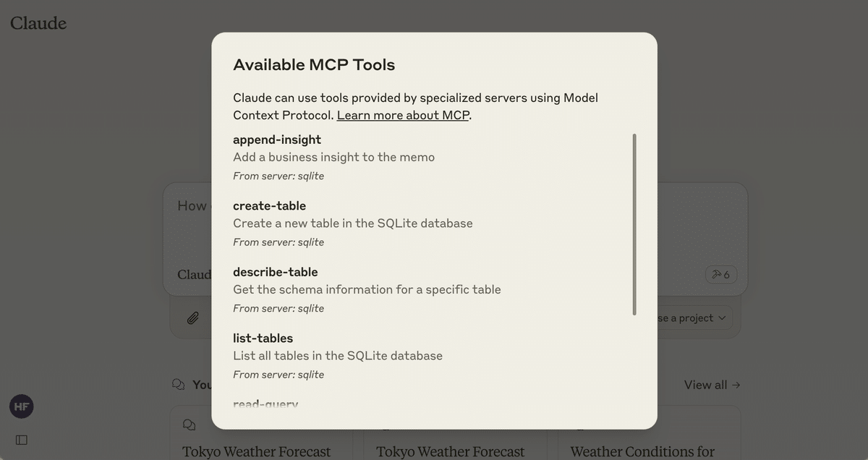Viewport: 868px width, 460px height.
Task: Click the Claude logo in the header
Action: click(x=38, y=23)
